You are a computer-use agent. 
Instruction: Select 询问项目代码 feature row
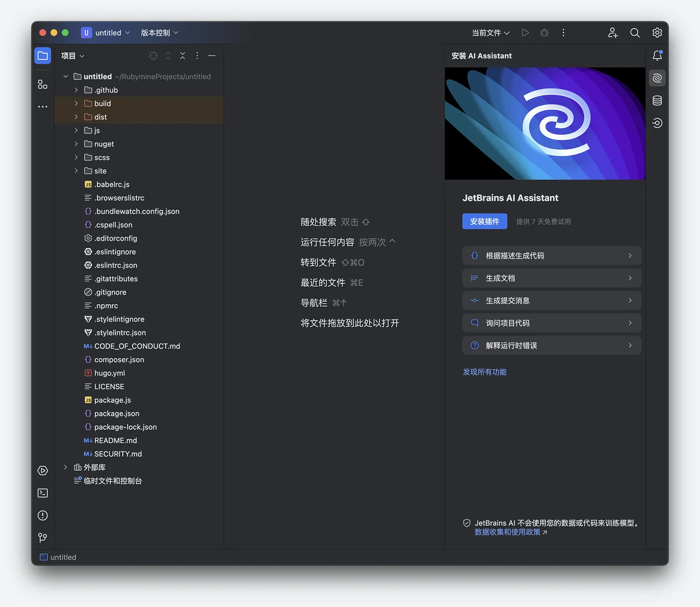tap(552, 323)
